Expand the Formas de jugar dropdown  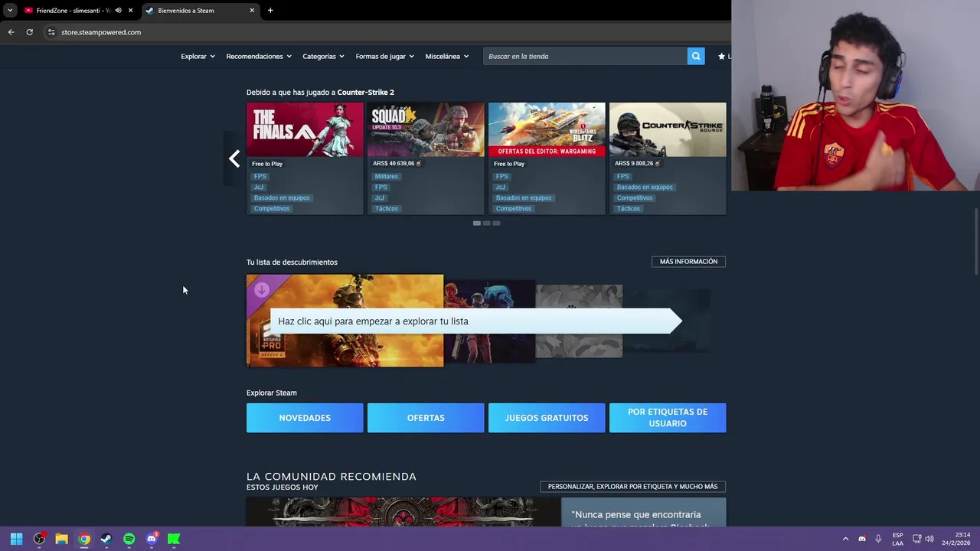pyautogui.click(x=384, y=56)
